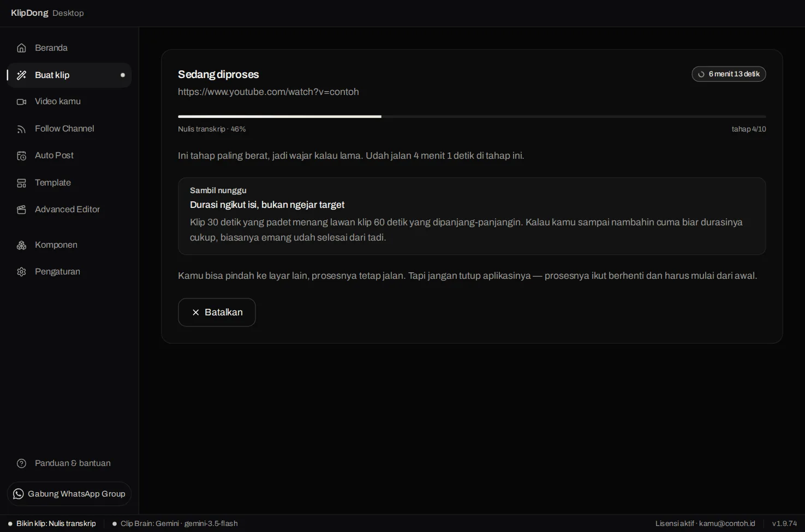Open Komponen in the sidebar
The height and width of the screenshot is (532, 805).
point(69,245)
